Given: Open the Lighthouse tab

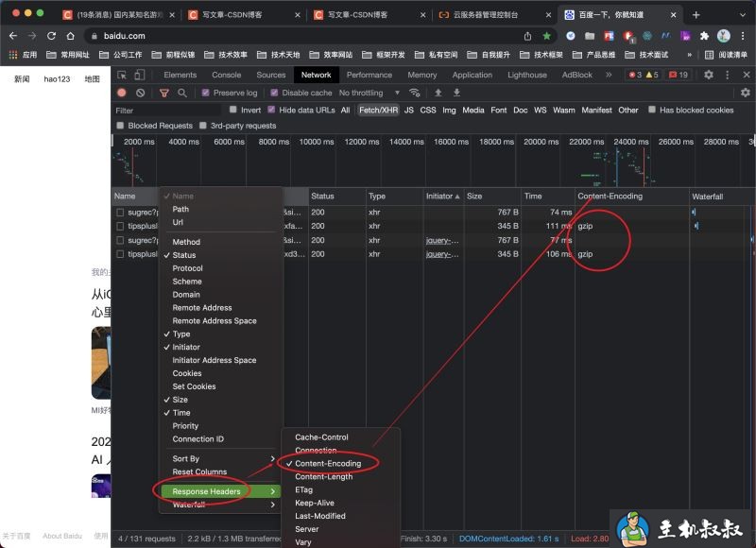Looking at the screenshot, I should 527,75.
